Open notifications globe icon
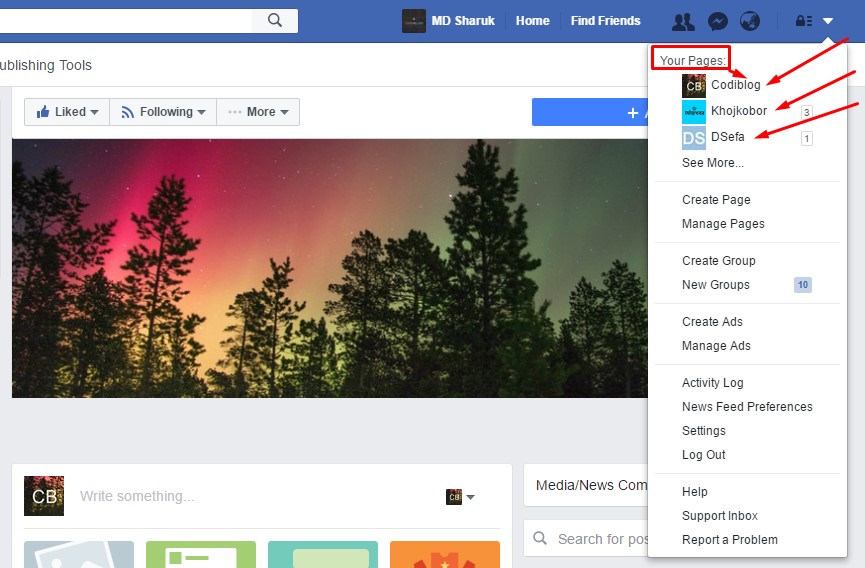This screenshot has height=568, width=865. (x=750, y=22)
